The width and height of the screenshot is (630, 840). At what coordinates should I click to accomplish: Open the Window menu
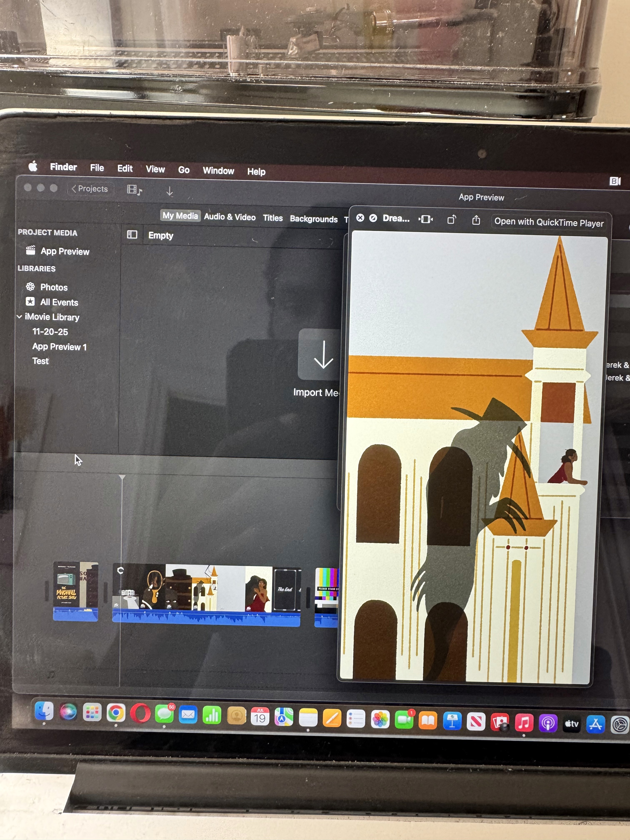pyautogui.click(x=218, y=171)
